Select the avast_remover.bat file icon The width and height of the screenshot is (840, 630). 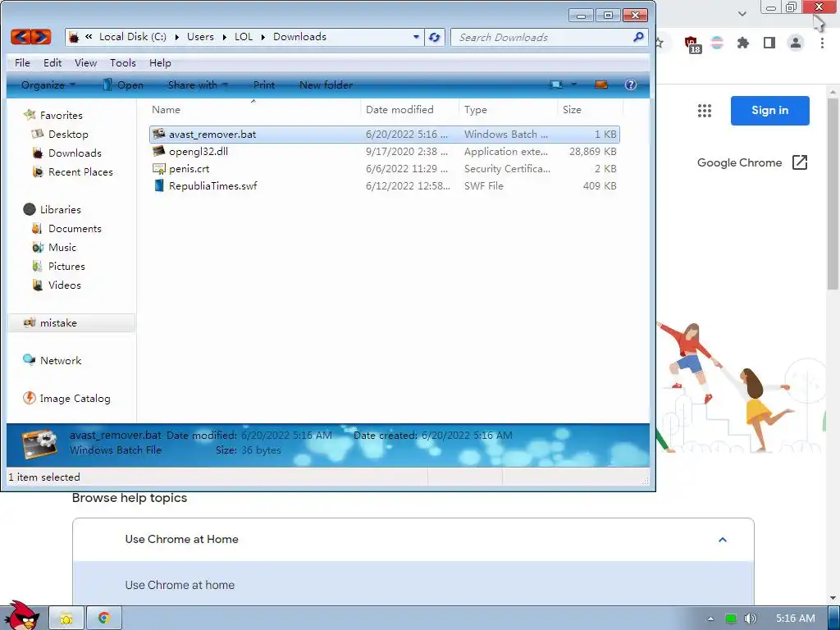(158, 134)
